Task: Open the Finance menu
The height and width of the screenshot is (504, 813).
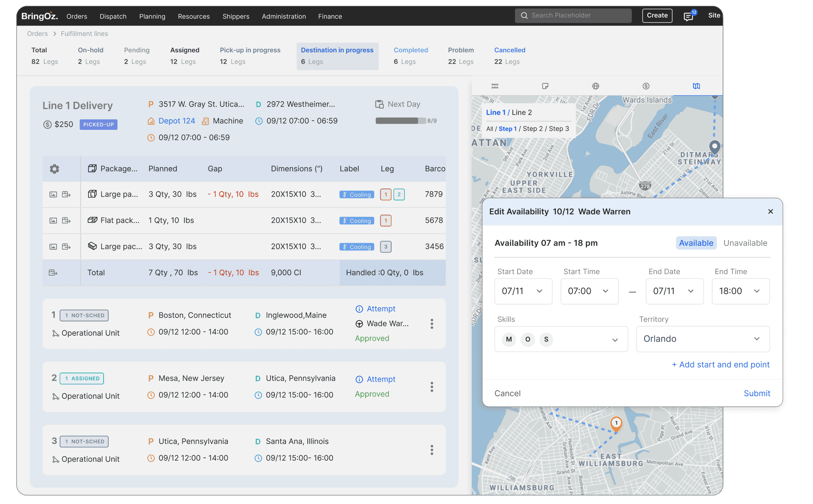Action: [x=330, y=16]
